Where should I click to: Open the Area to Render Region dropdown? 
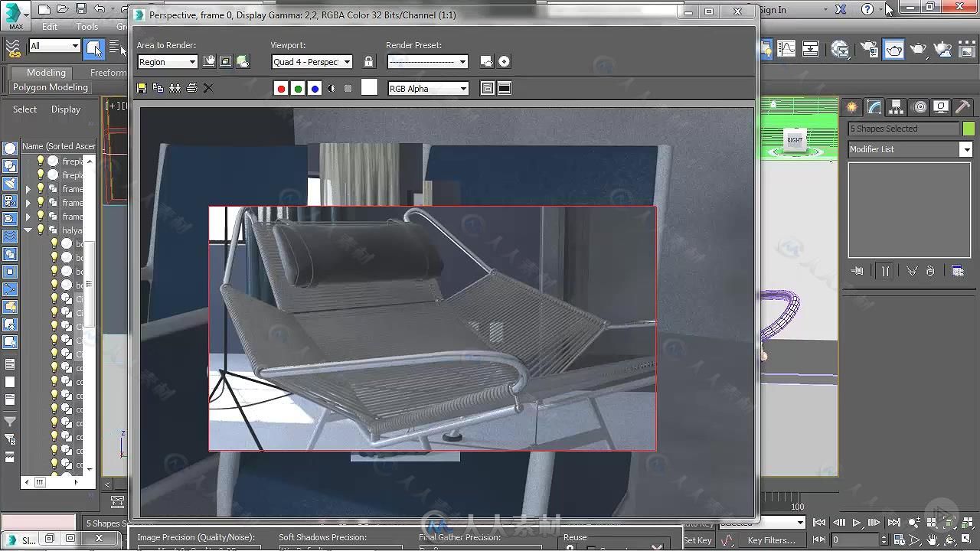pyautogui.click(x=168, y=62)
